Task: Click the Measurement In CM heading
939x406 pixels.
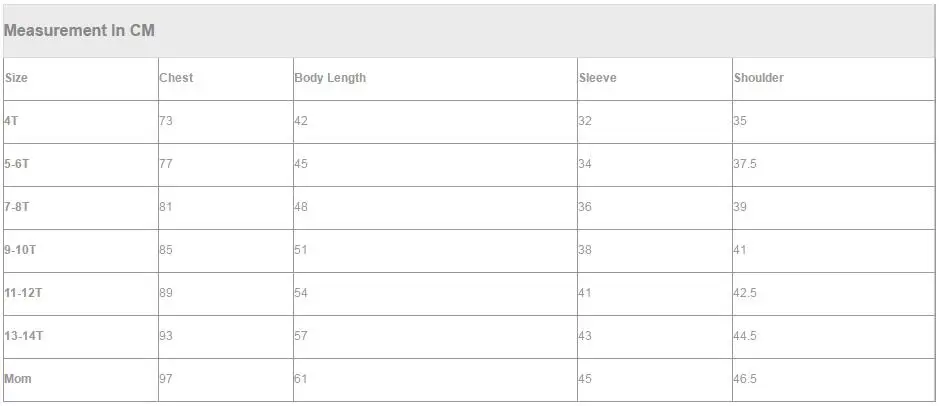Action: [x=79, y=31]
